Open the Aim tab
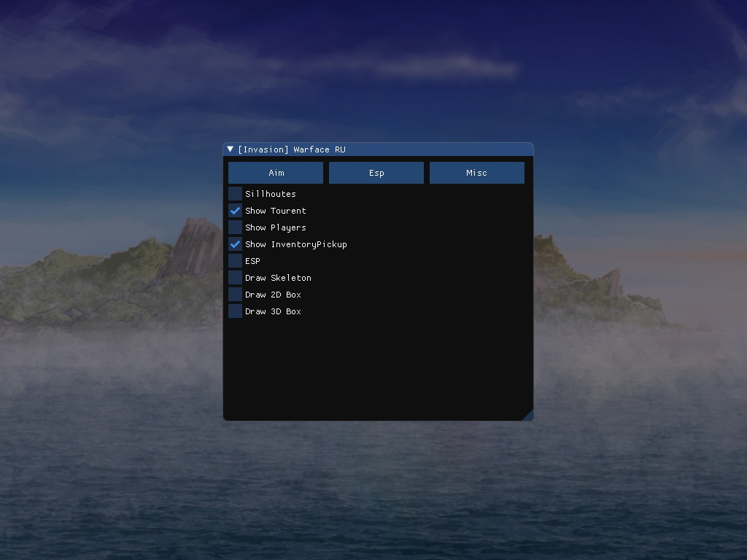This screenshot has width=747, height=560. [276, 173]
